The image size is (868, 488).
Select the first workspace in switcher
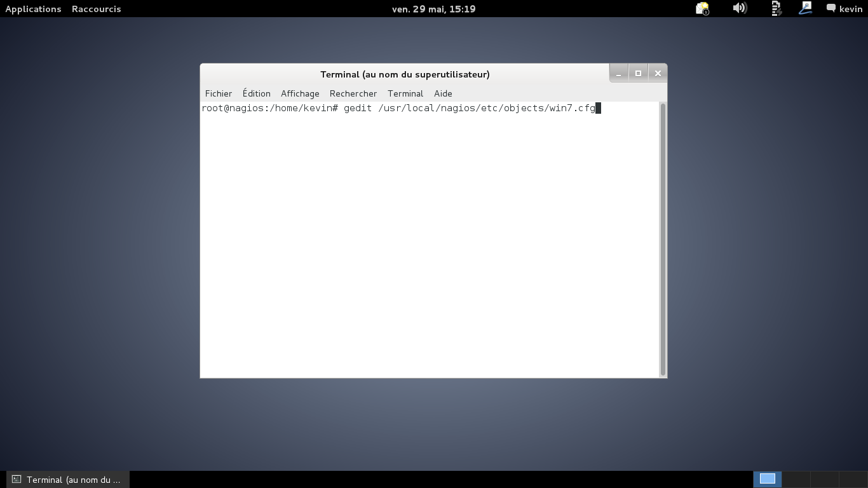pos(768,479)
